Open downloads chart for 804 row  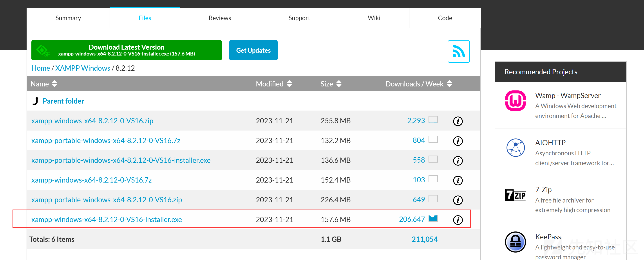[x=433, y=139]
